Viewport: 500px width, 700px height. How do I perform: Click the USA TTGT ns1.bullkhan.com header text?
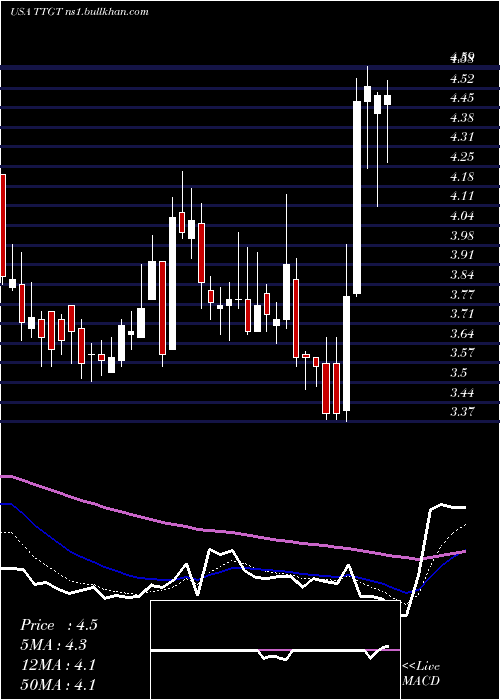click(79, 12)
